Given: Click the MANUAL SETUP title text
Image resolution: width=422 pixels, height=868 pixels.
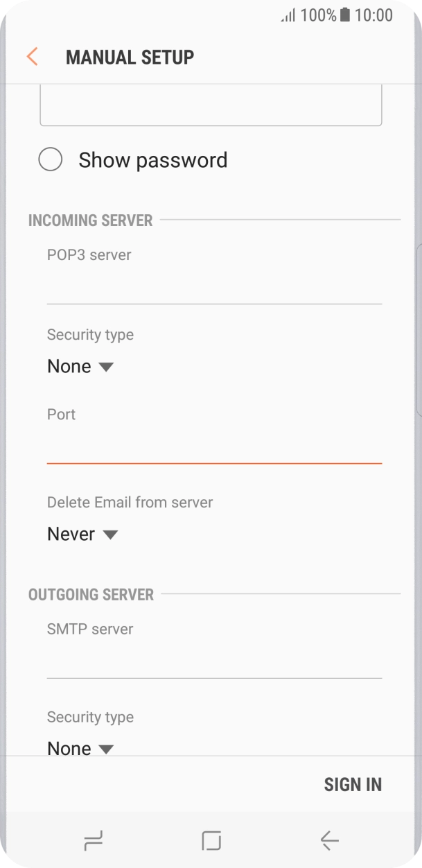Looking at the screenshot, I should [130, 57].
